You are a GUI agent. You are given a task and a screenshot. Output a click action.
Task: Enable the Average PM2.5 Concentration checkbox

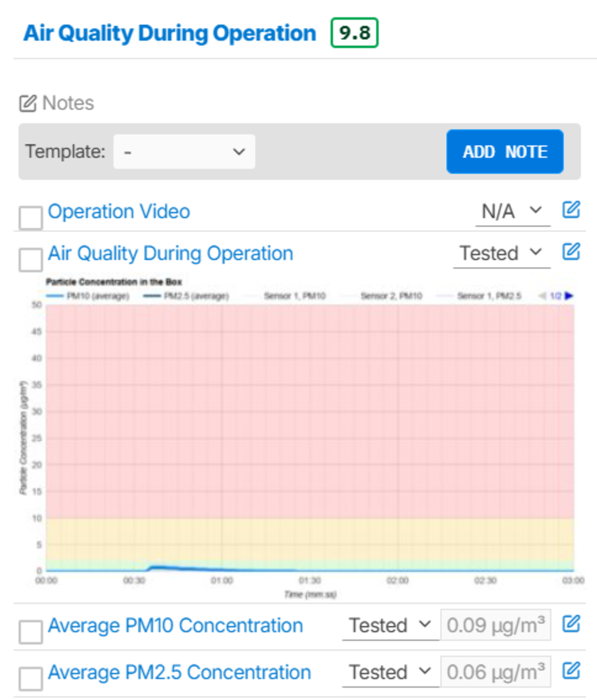(x=31, y=679)
